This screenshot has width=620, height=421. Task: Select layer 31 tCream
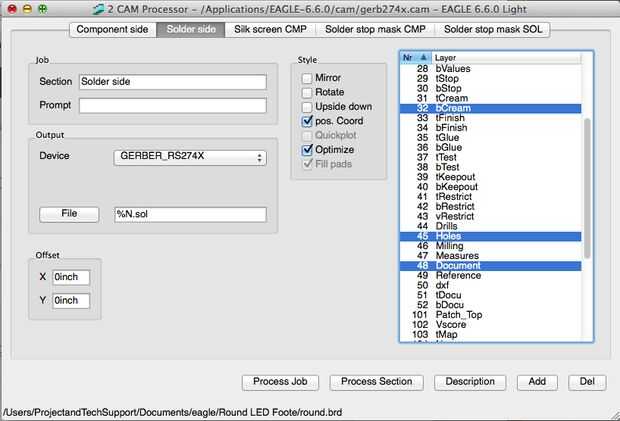click(491, 98)
